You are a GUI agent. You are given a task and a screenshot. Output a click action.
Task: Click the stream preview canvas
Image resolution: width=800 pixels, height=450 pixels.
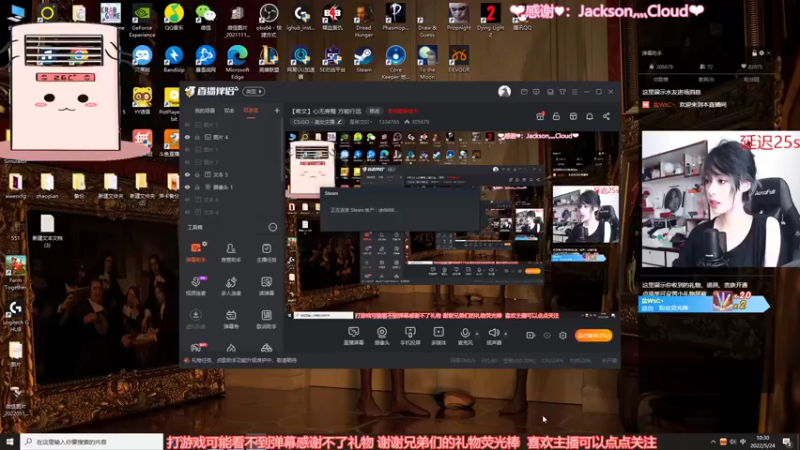click(452, 224)
